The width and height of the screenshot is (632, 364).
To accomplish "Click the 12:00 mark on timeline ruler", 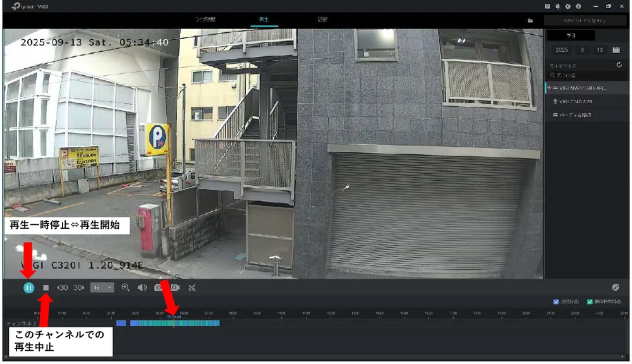I will coord(331,313).
